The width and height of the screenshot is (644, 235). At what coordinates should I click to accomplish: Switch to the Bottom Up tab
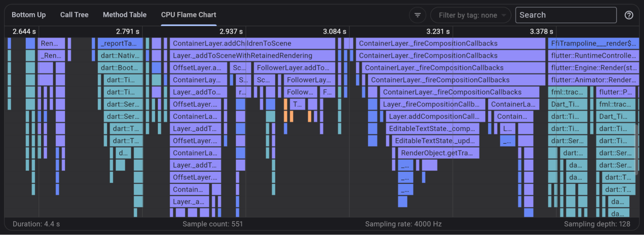[29, 15]
